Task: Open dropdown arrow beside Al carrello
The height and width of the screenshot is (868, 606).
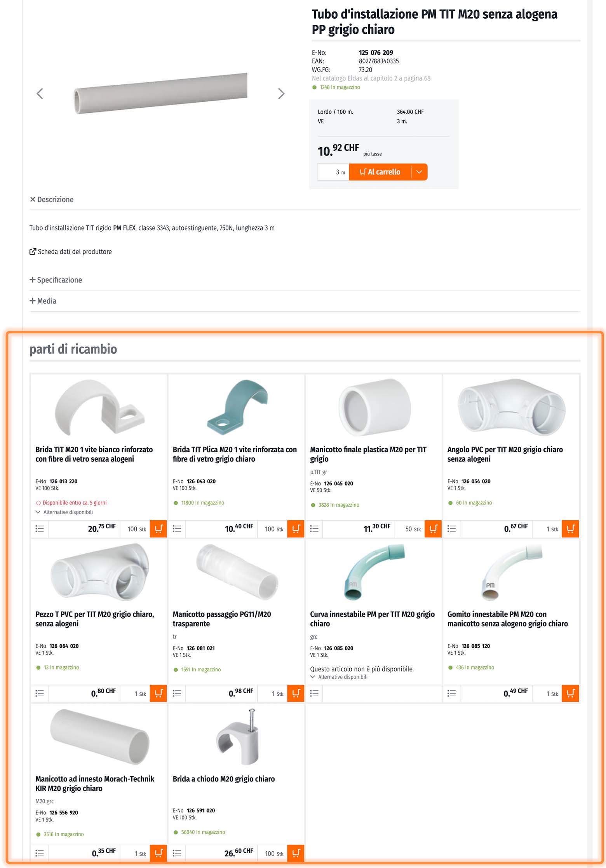Action: point(419,172)
